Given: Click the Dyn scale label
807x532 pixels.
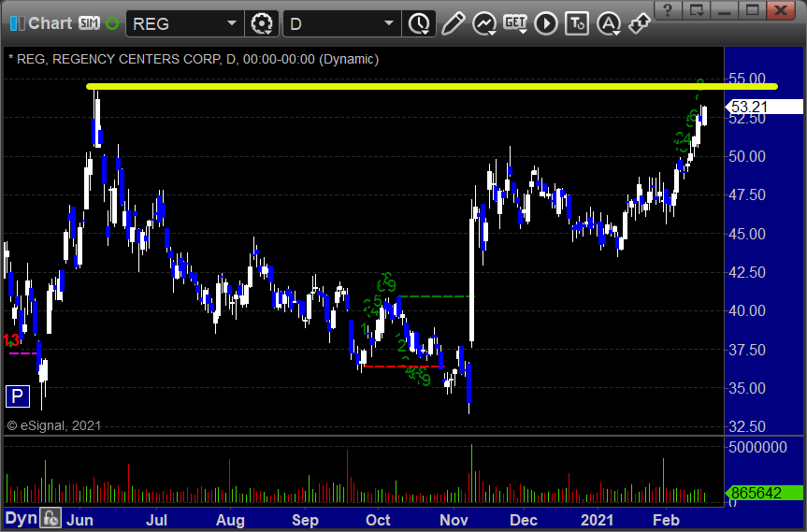Looking at the screenshot, I should click(x=22, y=518).
